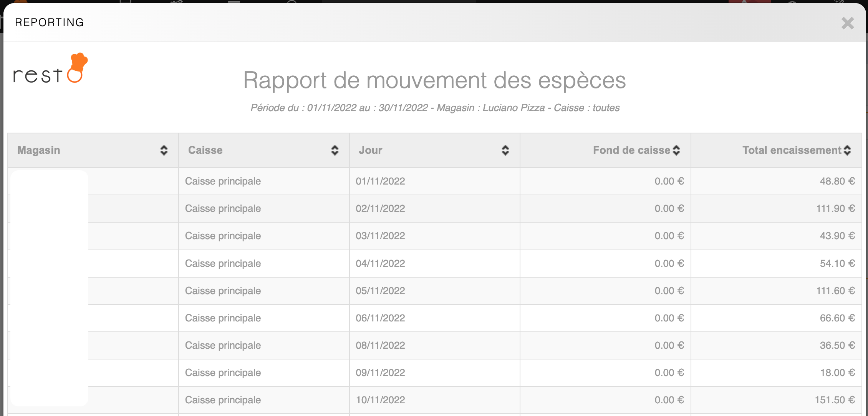Select the 111.90 € total cell
This screenshot has height=416, width=868.
click(x=835, y=209)
